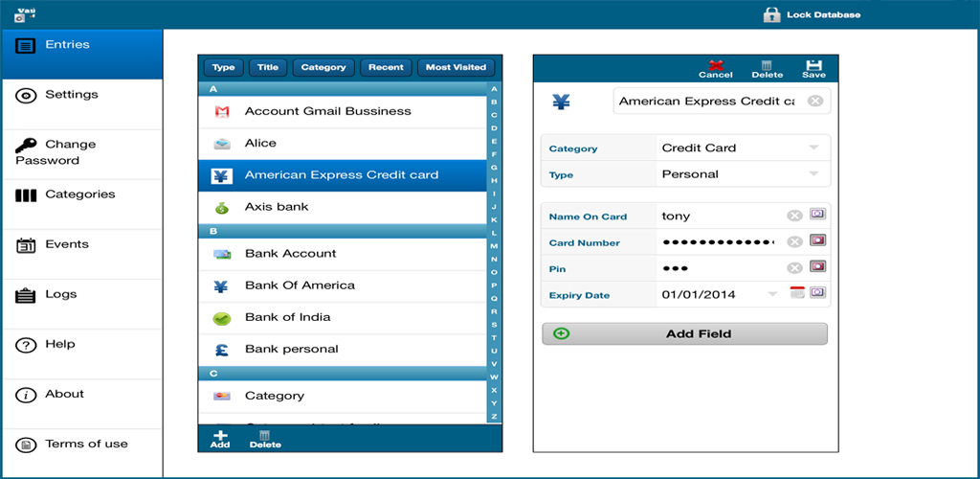This screenshot has height=479, width=980.
Task: Select the entry named Category
Action: (343, 396)
